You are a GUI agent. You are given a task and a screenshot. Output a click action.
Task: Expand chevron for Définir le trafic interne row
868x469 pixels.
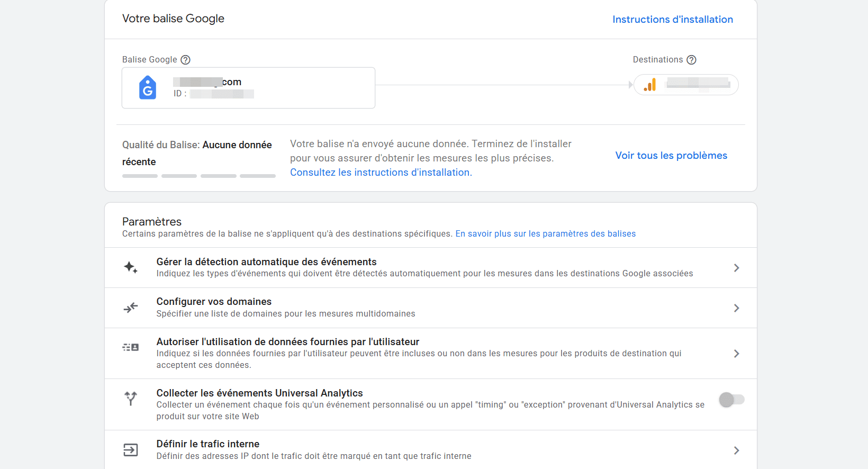[736, 450]
